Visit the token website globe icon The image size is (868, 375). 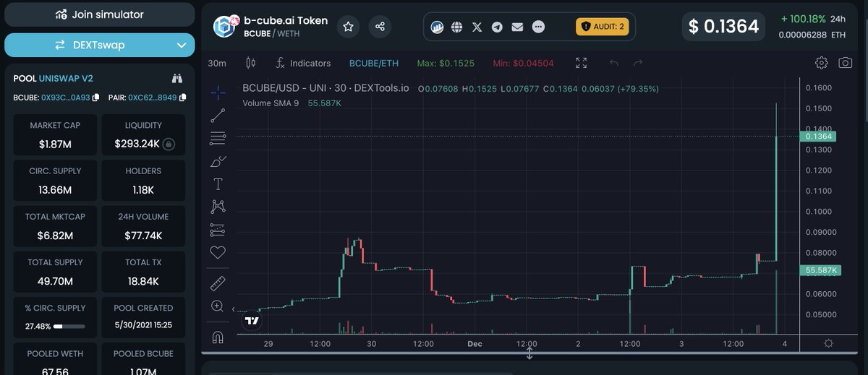[x=456, y=27]
